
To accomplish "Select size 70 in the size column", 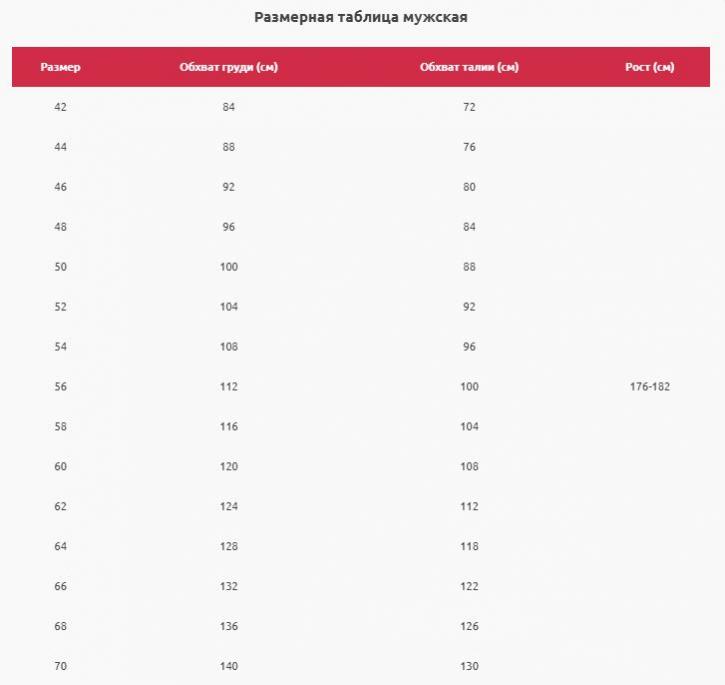I will click(60, 666).
